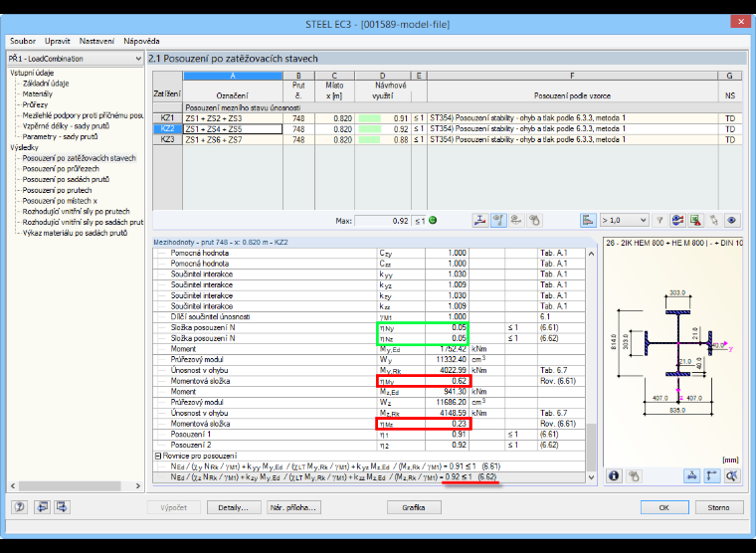Toggle the dimensions display icon under section drawing
The image size is (756, 553).
coord(692,475)
